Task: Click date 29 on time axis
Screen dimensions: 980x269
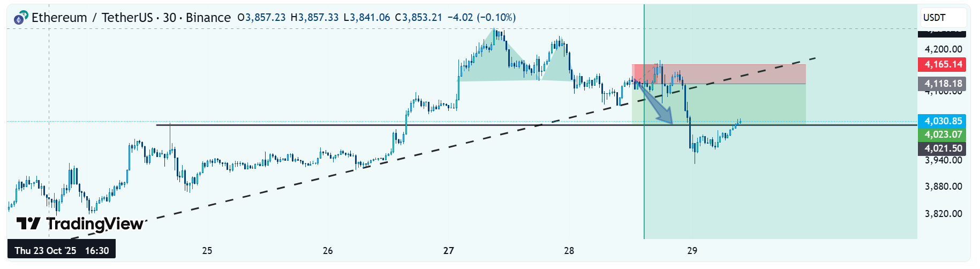Action: pos(692,250)
